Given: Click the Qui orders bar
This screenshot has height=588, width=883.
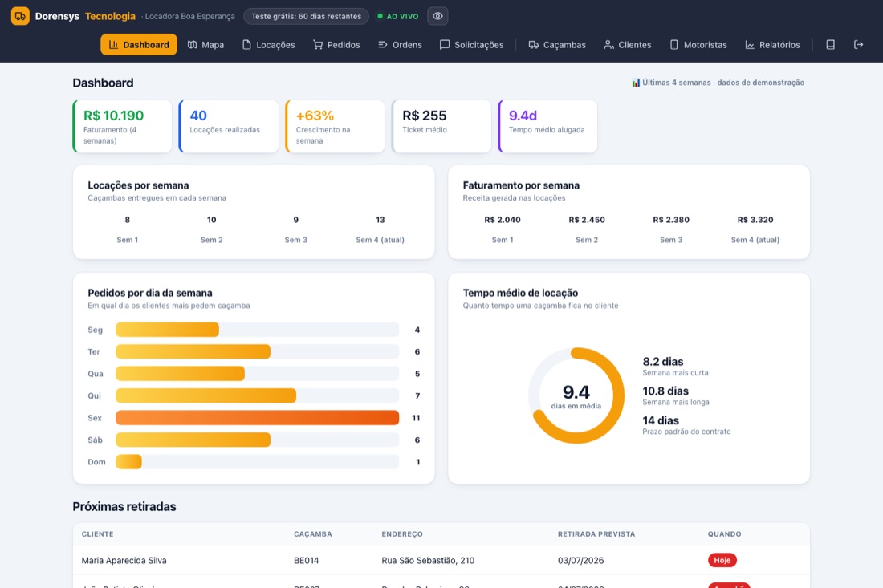Looking at the screenshot, I should [206, 395].
